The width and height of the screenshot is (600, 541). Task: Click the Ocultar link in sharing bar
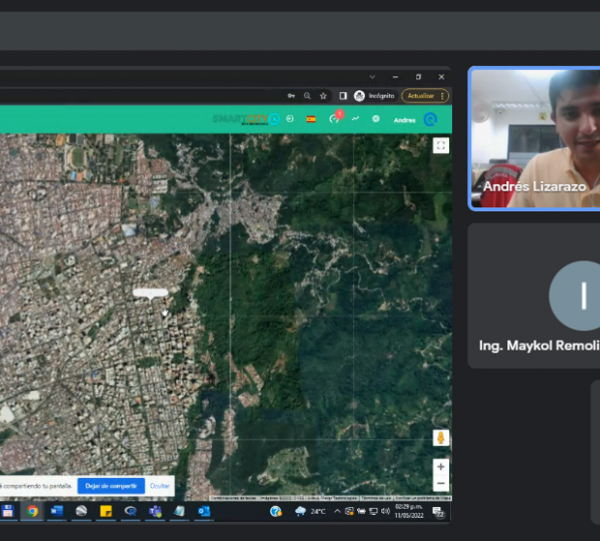160,486
